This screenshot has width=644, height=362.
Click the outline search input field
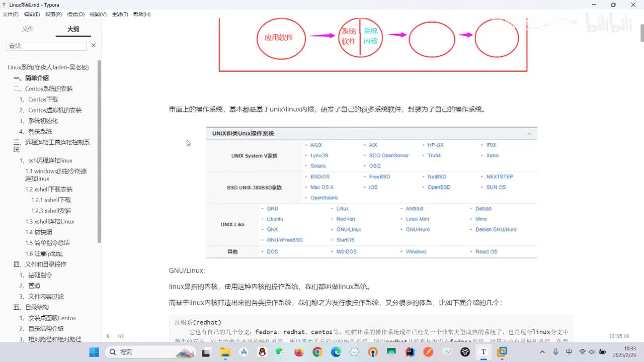pyautogui.click(x=47, y=46)
